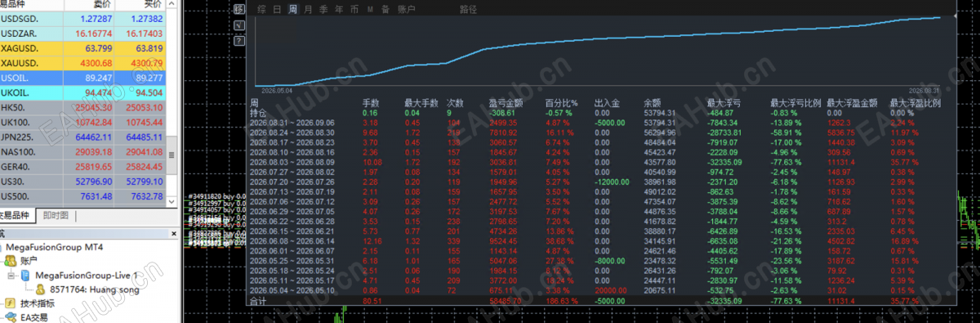
Task: Click the MegaFusionGroup-Live server icon
Action: click(24, 275)
